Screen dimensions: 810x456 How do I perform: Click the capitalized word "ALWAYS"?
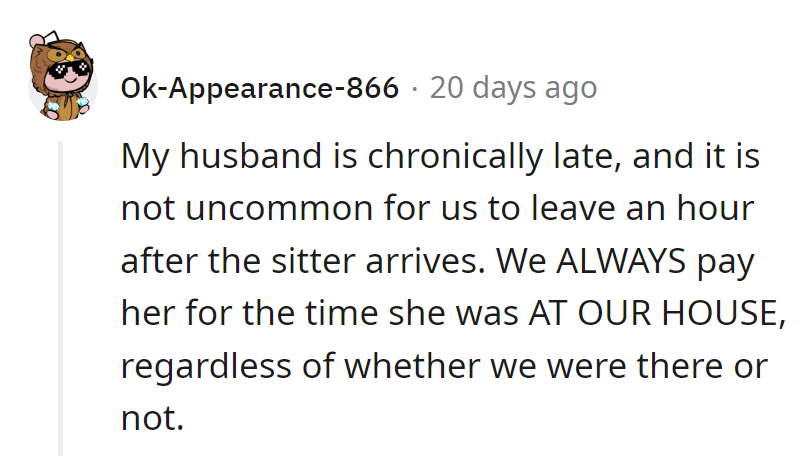pyautogui.click(x=619, y=262)
